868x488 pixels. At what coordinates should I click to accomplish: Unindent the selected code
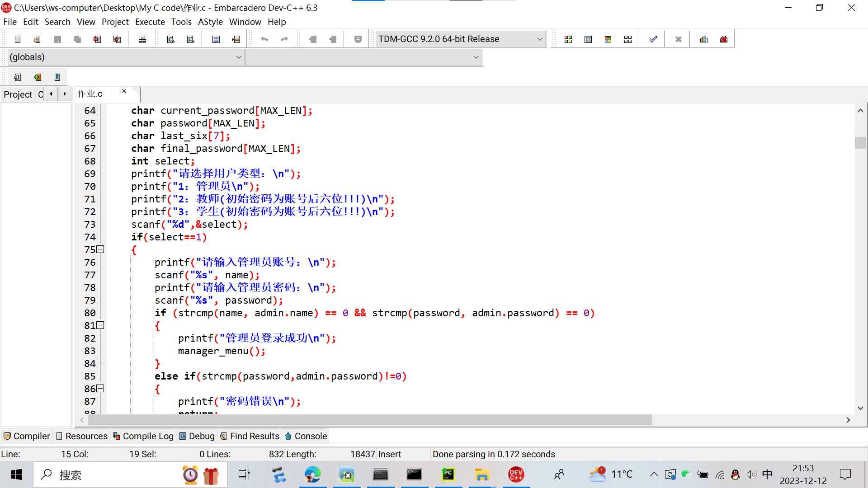pyautogui.click(x=333, y=39)
